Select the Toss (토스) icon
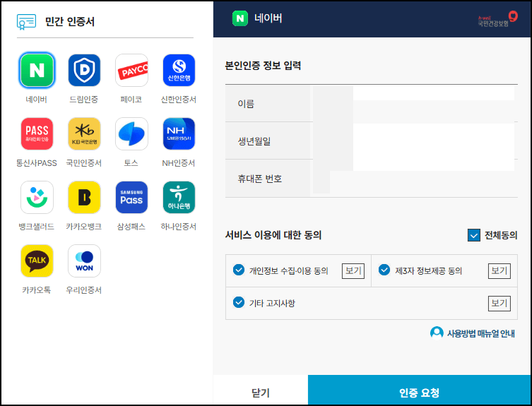 pos(131,133)
